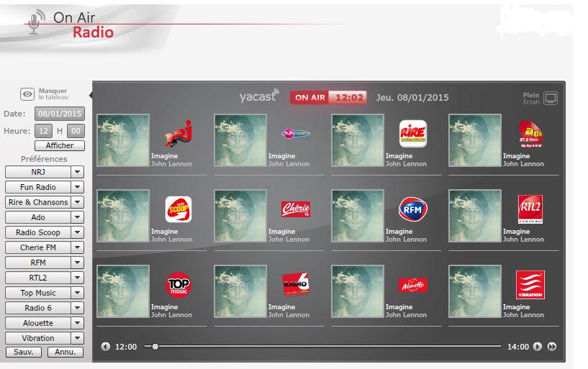Select album cover in Top Music tile
Screen dimensions: 588x369
[x=123, y=291]
